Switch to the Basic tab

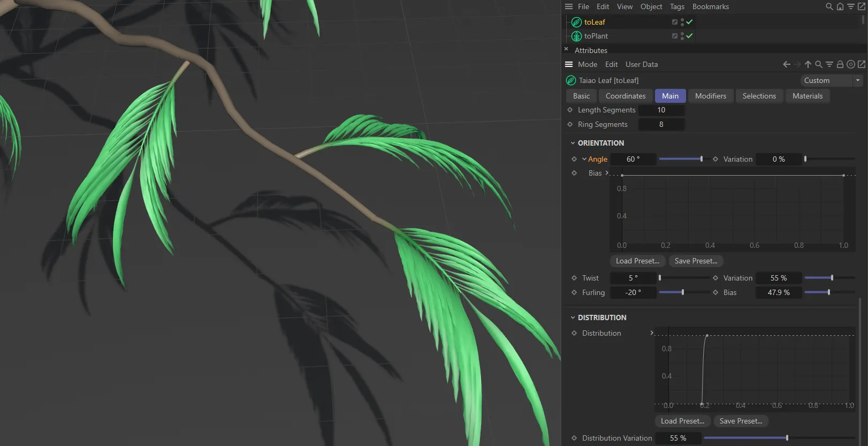click(x=581, y=96)
